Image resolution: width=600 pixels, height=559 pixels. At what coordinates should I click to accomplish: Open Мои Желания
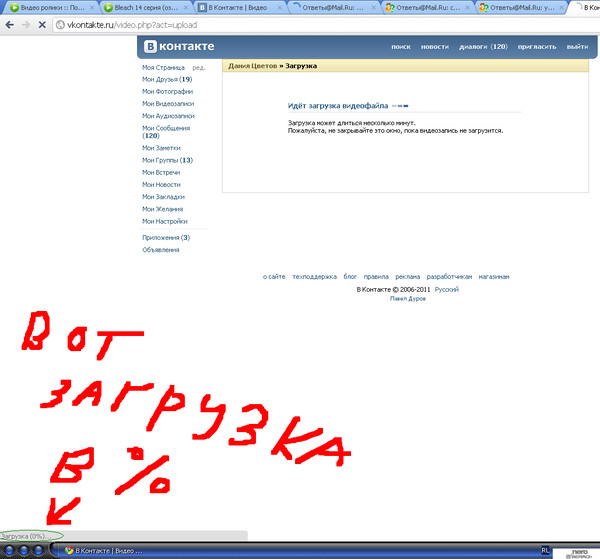click(x=162, y=209)
